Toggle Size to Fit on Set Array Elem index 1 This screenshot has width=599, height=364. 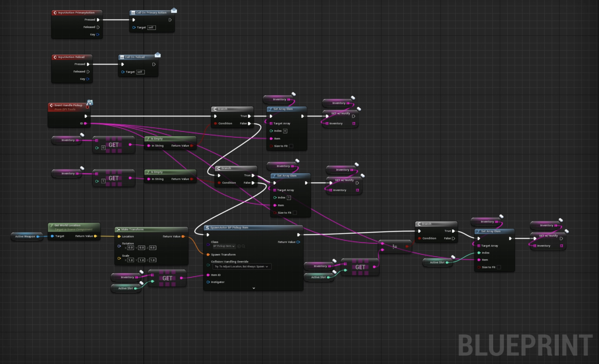tap(295, 213)
